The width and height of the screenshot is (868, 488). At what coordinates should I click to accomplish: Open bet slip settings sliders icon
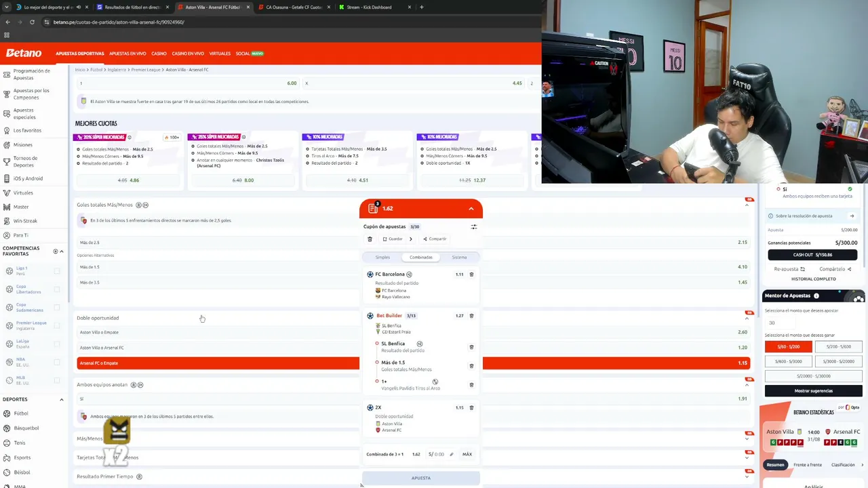click(474, 227)
